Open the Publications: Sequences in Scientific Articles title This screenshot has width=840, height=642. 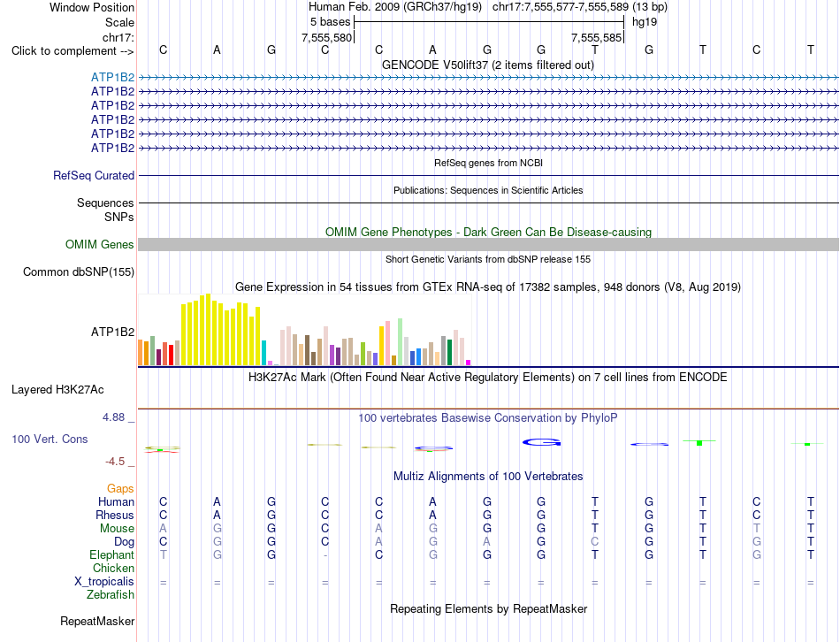pos(488,190)
